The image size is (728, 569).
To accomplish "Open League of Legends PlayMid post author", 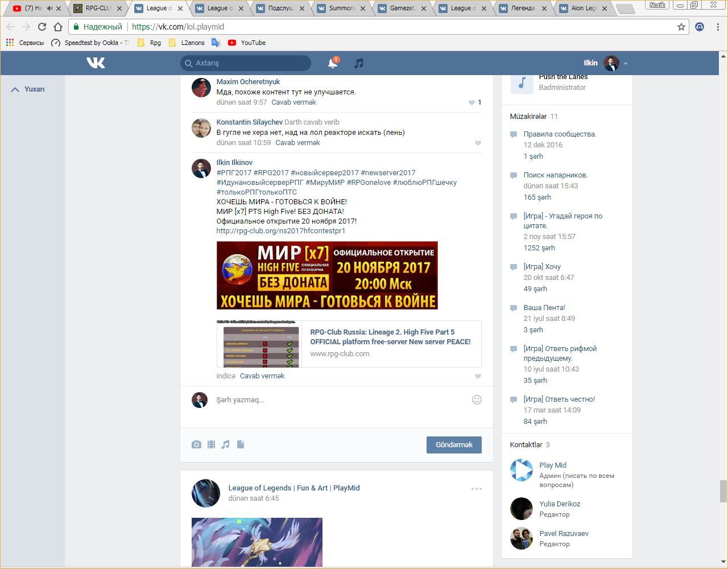I will click(x=294, y=488).
